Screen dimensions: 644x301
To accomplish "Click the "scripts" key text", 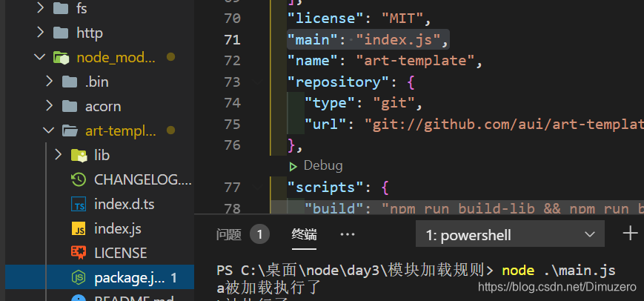I will point(326,188).
